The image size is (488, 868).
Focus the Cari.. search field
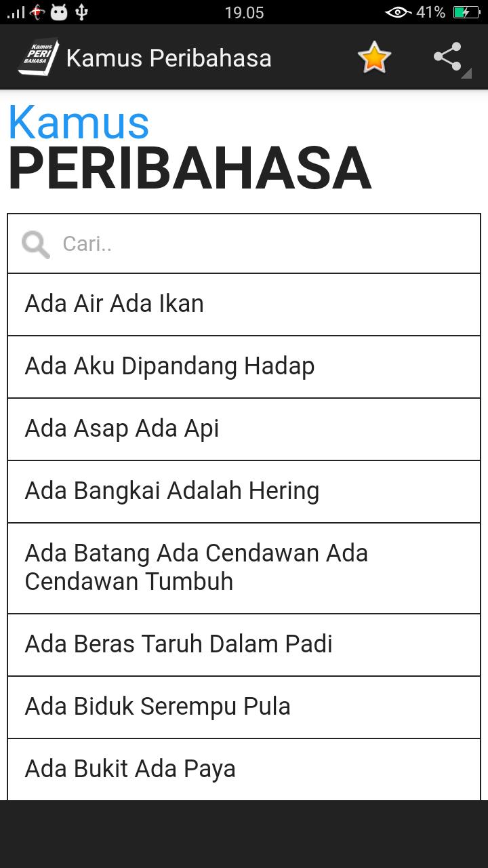point(244,244)
